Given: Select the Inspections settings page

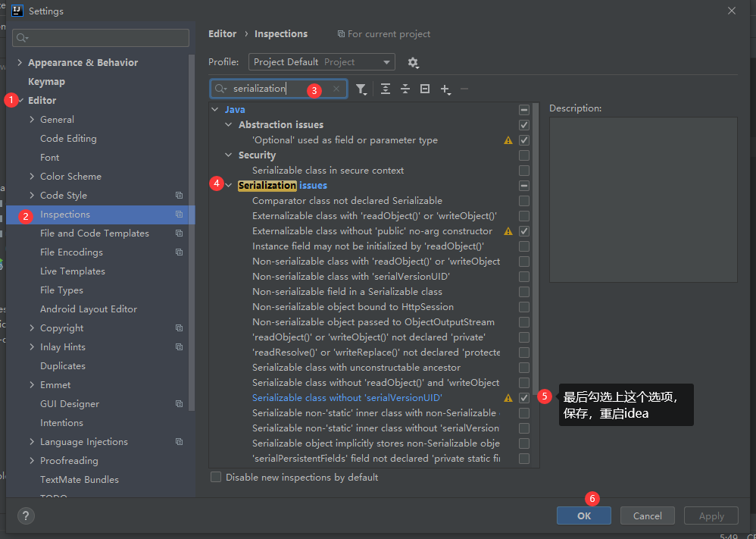Looking at the screenshot, I should (x=64, y=214).
